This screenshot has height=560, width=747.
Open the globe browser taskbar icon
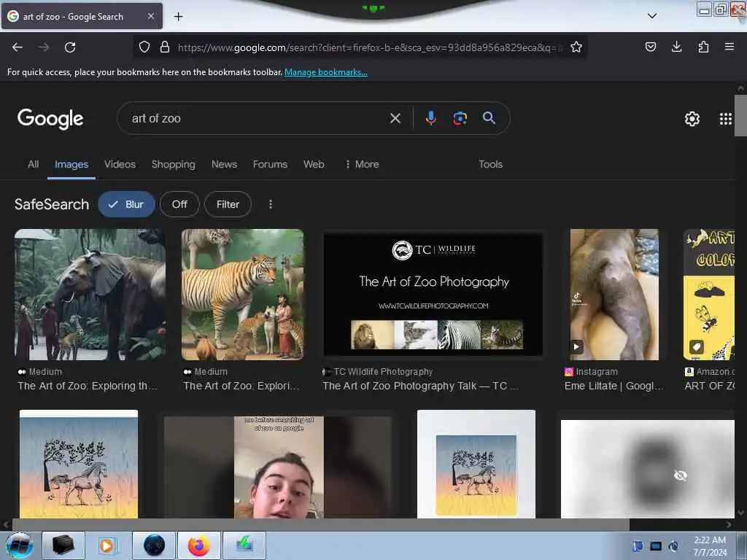(154, 545)
